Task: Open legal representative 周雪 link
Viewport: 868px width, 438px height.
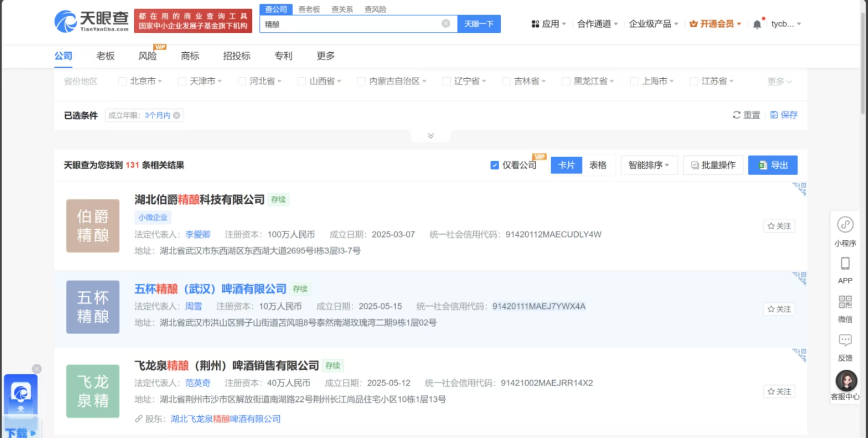Action: coord(194,306)
